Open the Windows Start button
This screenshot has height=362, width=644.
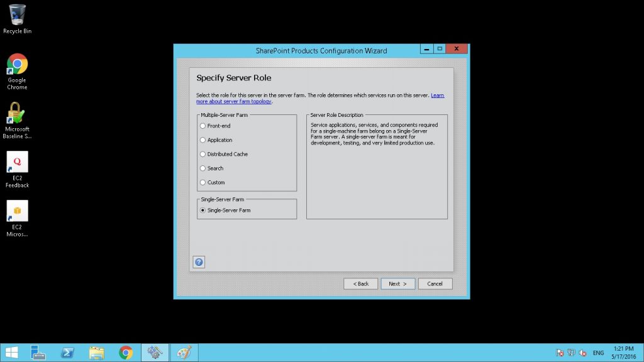(11, 353)
